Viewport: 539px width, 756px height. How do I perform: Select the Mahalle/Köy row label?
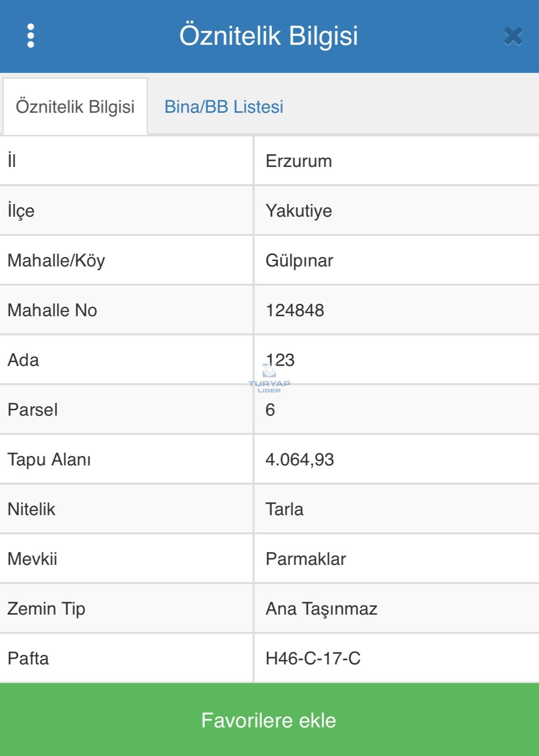pos(56,261)
